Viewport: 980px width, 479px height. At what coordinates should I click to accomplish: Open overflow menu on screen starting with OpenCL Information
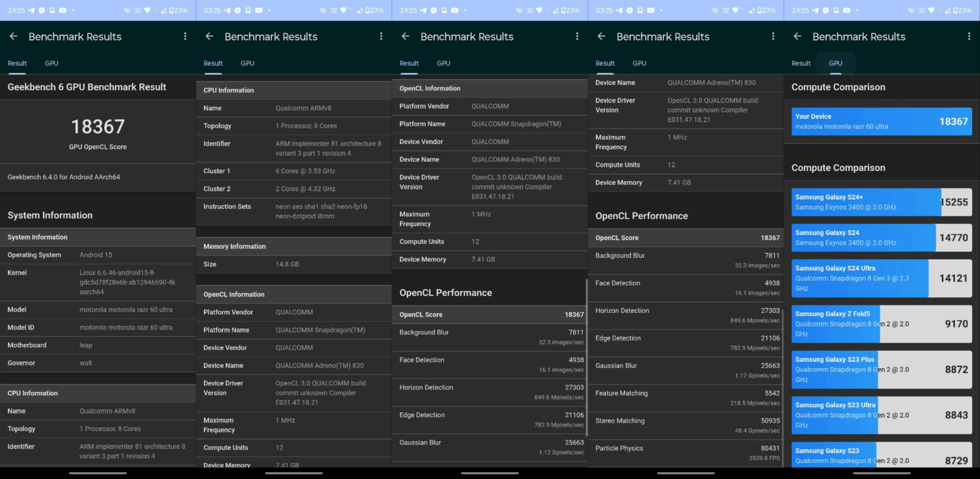(x=577, y=37)
